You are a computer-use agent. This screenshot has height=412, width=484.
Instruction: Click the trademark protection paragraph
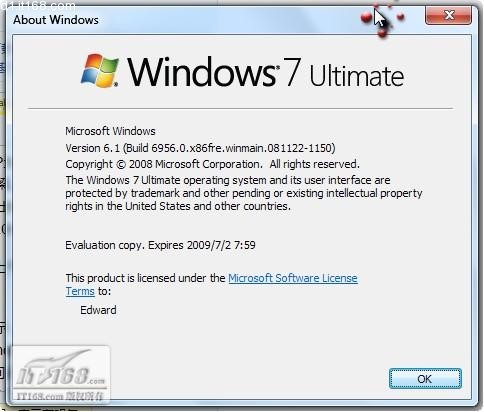tap(244, 193)
